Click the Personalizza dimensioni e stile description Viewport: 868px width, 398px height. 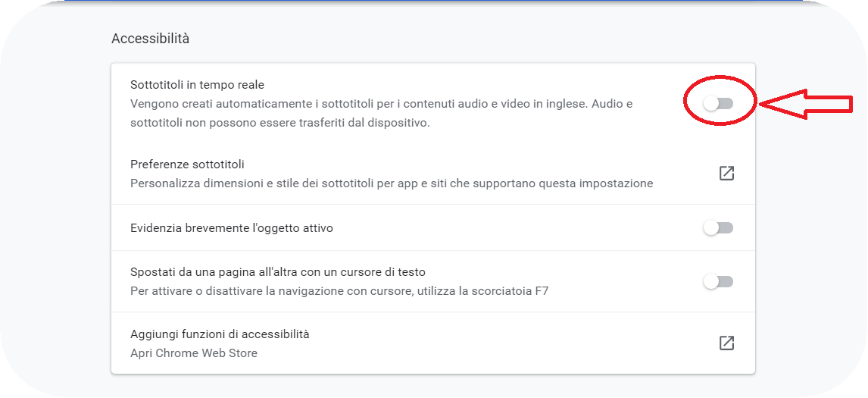392,183
